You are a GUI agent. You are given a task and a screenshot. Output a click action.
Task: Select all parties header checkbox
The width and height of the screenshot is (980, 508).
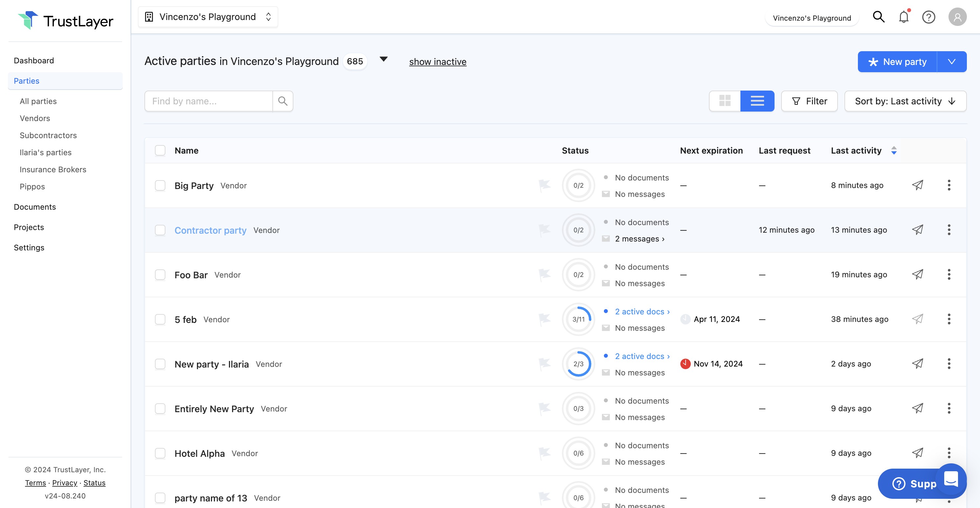pos(160,150)
